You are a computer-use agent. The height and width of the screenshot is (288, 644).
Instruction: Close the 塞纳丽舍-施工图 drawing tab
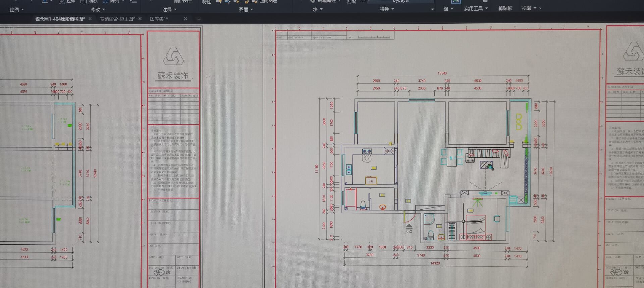140,19
